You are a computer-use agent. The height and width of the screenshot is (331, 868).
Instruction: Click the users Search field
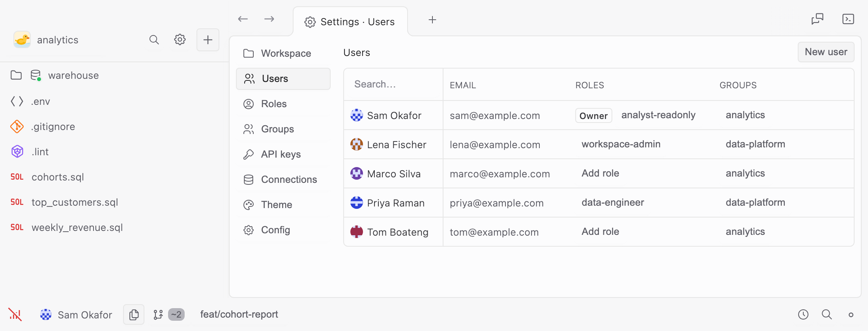[394, 84]
